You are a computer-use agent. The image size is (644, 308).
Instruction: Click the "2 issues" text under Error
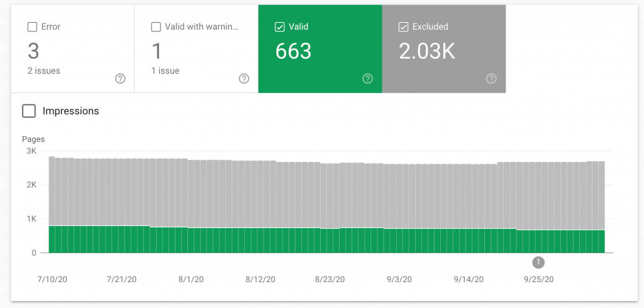44,71
